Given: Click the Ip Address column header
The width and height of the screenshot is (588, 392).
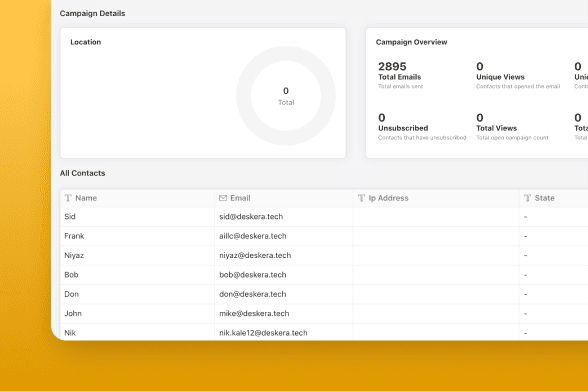Looking at the screenshot, I should pyautogui.click(x=388, y=198).
